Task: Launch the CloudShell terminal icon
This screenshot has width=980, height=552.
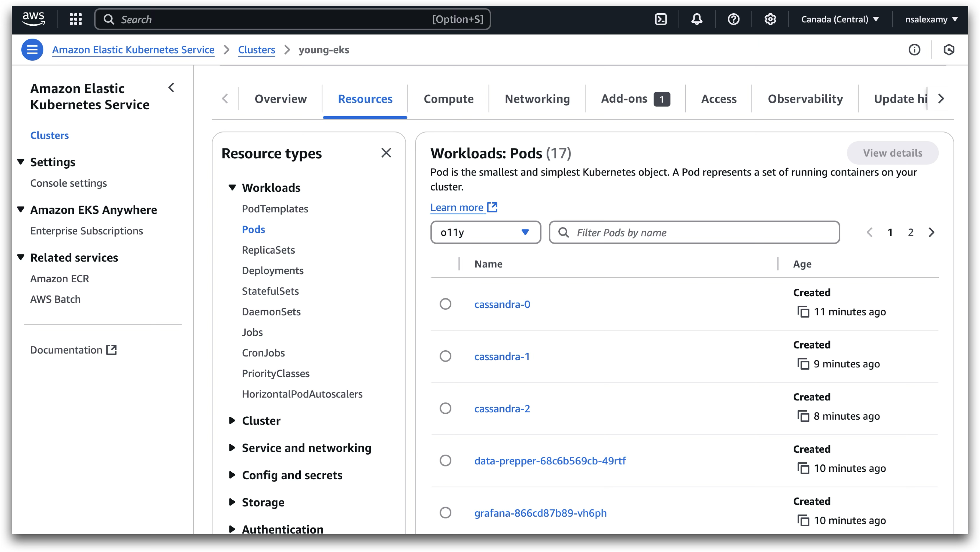Action: (661, 19)
